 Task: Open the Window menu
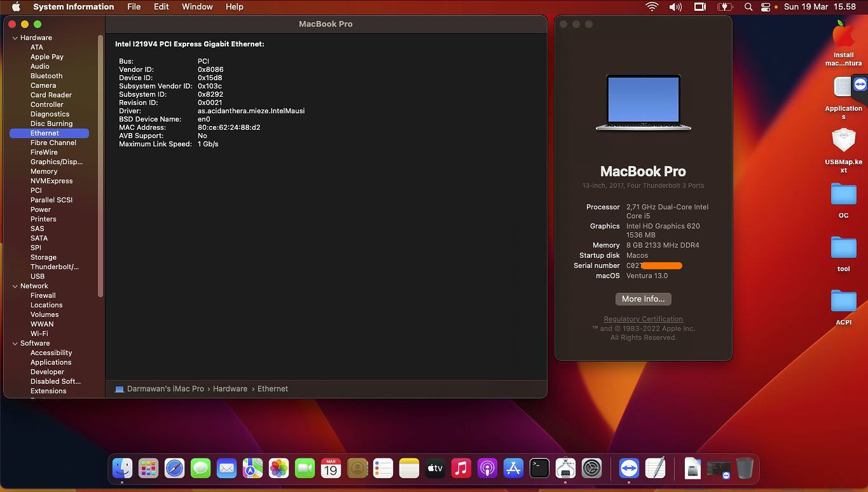(197, 7)
